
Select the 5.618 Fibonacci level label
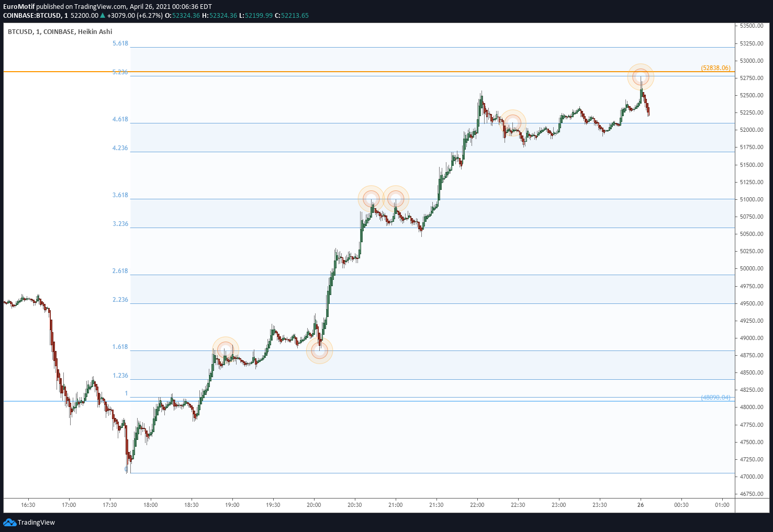(120, 43)
